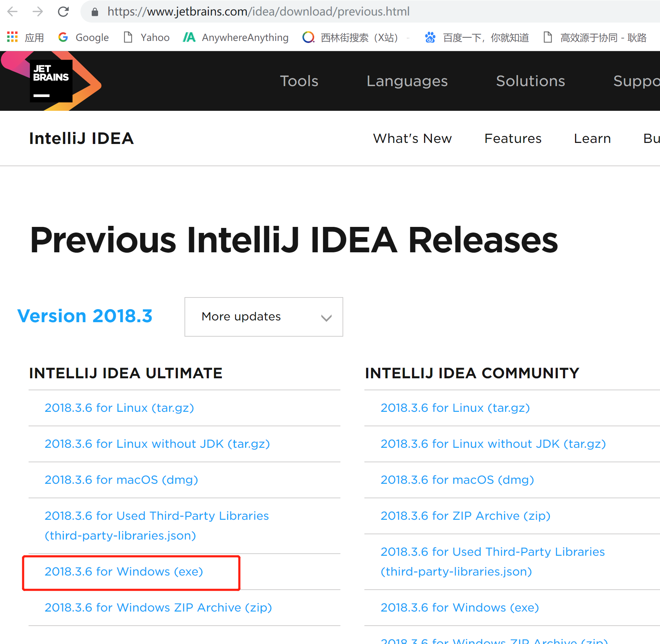Viewport: 660px width, 644px height.
Task: Open the Tools menu
Action: click(x=299, y=81)
